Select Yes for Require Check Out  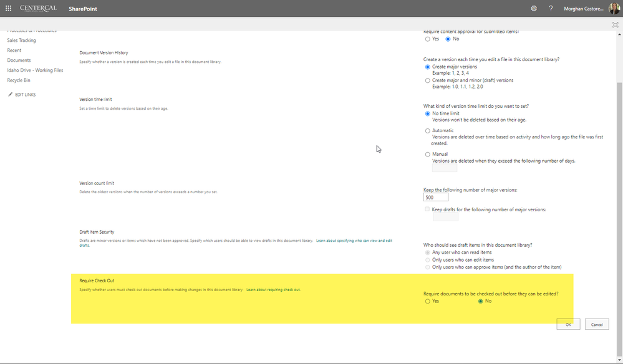pyautogui.click(x=428, y=301)
